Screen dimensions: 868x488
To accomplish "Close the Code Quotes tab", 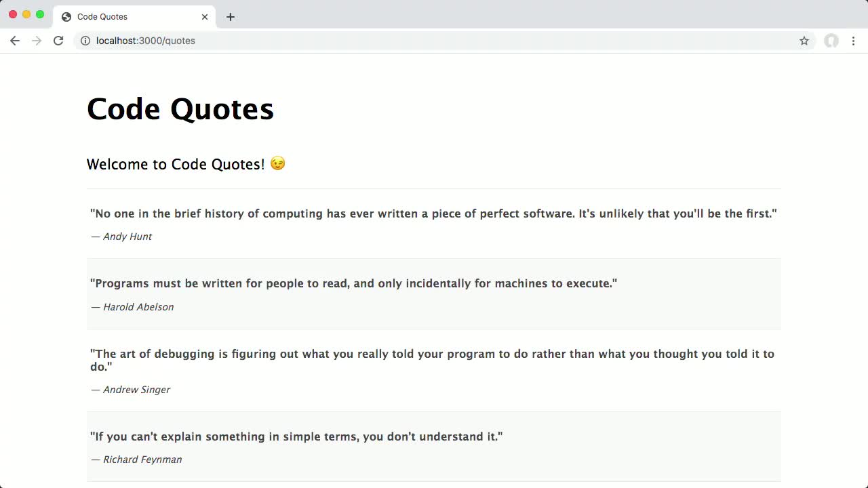I will click(205, 17).
